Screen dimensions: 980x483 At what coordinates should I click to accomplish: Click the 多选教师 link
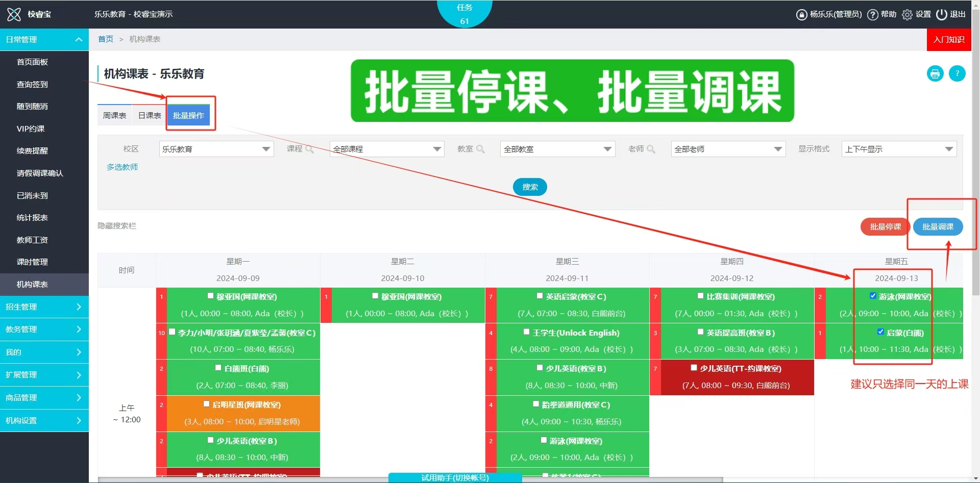pos(122,167)
